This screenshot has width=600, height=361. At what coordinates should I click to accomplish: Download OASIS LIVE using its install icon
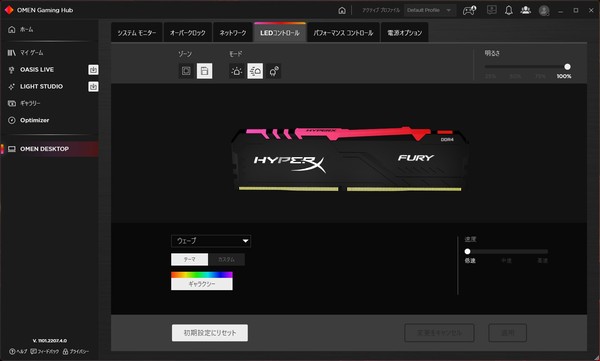coord(93,70)
